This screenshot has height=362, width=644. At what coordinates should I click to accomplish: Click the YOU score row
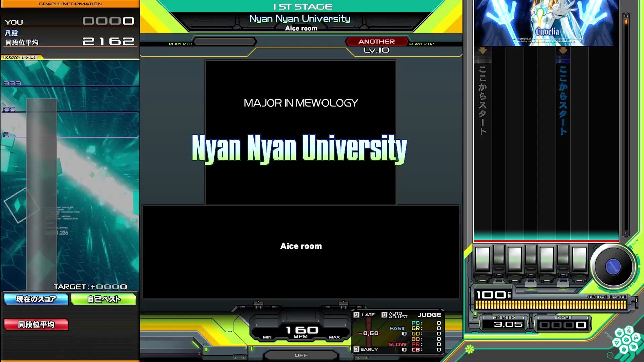(70, 22)
